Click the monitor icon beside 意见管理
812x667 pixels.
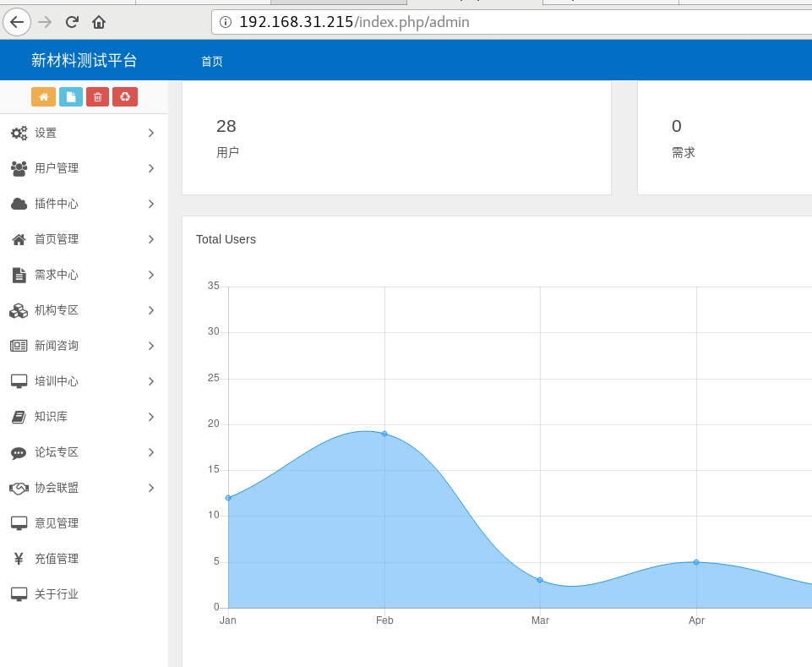[19, 523]
